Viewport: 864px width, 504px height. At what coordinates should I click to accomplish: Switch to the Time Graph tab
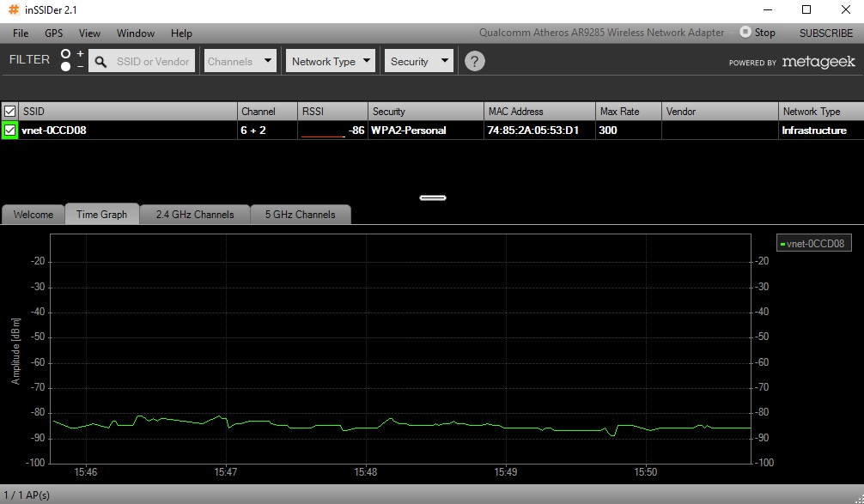click(x=101, y=215)
